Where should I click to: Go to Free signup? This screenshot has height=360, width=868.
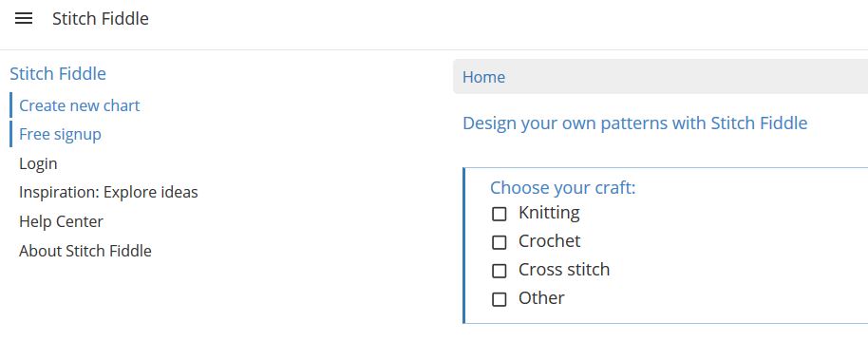click(60, 135)
